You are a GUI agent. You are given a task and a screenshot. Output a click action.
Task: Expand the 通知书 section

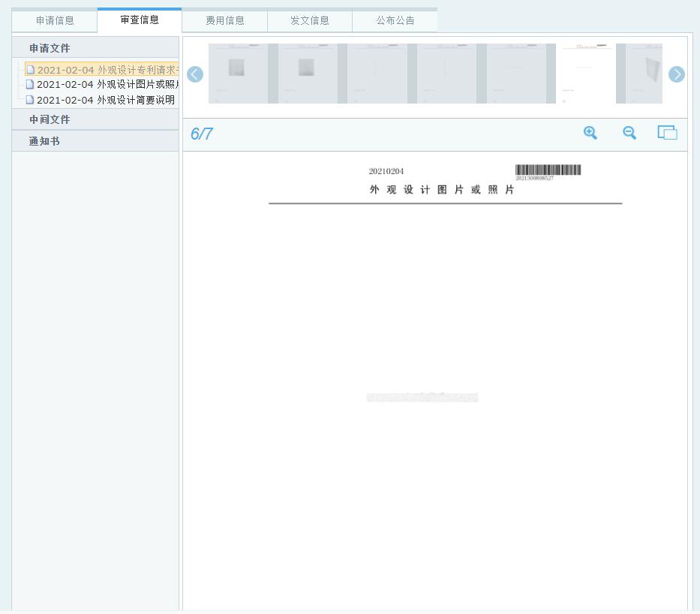click(44, 141)
